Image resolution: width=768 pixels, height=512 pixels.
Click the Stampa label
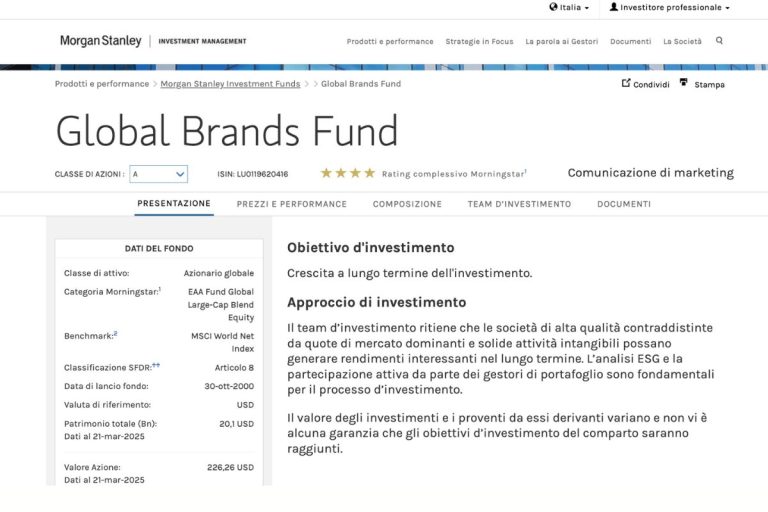pyautogui.click(x=709, y=85)
